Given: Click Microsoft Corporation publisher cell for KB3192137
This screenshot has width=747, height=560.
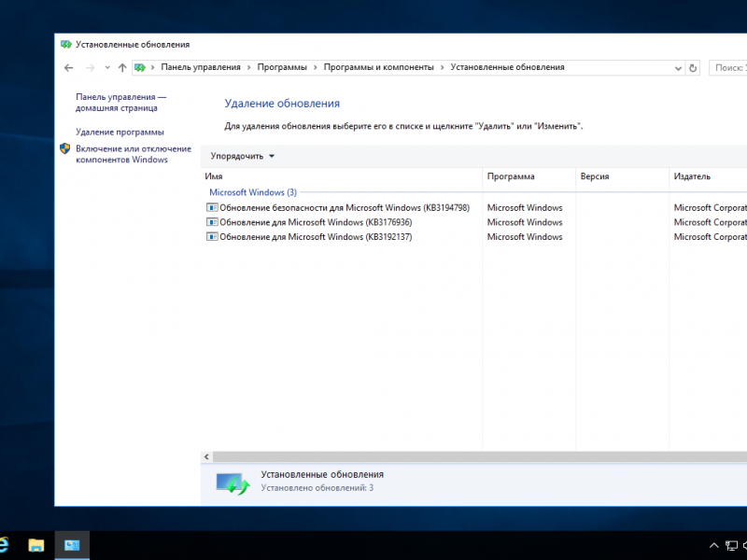Looking at the screenshot, I should [x=710, y=237].
